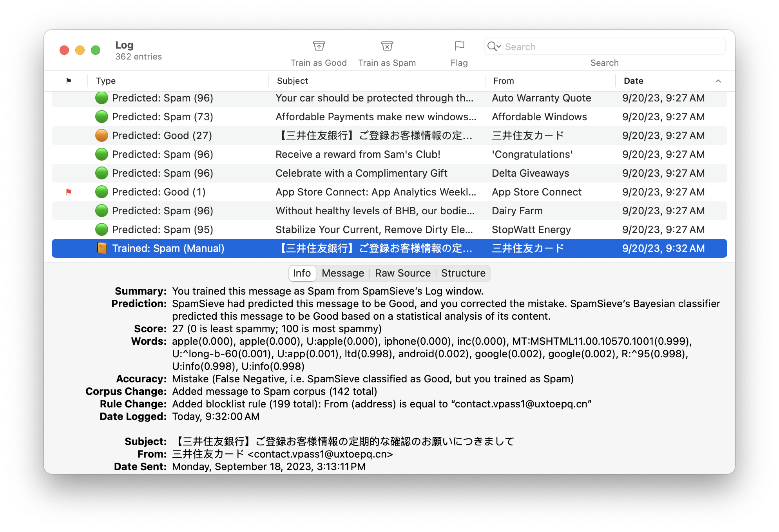The image size is (779, 532).
Task: Click the yellow minimize window button
Action: 80,50
